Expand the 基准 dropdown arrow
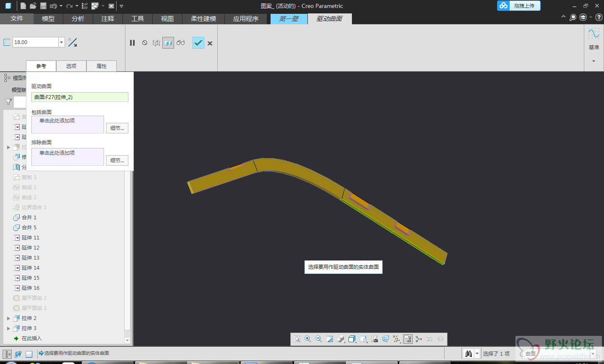Viewport: 604px width, 364px height. pos(594,61)
